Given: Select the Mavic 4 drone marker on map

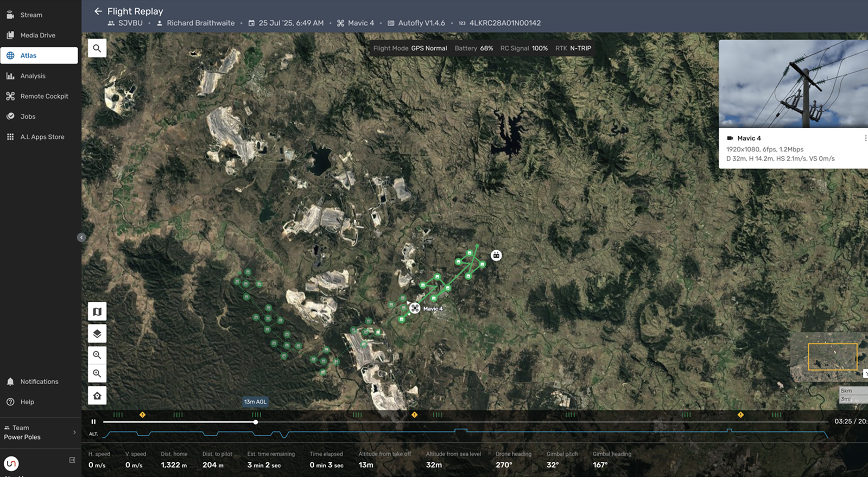Looking at the screenshot, I should 415,308.
